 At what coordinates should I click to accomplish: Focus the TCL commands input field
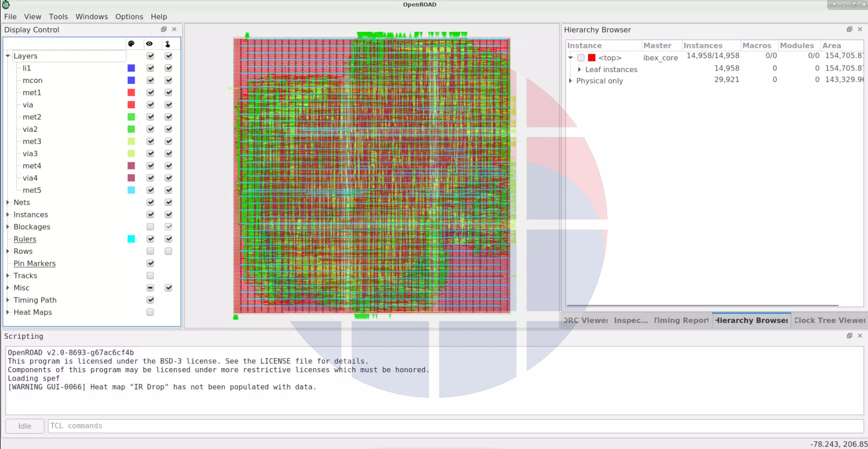[x=456, y=426]
